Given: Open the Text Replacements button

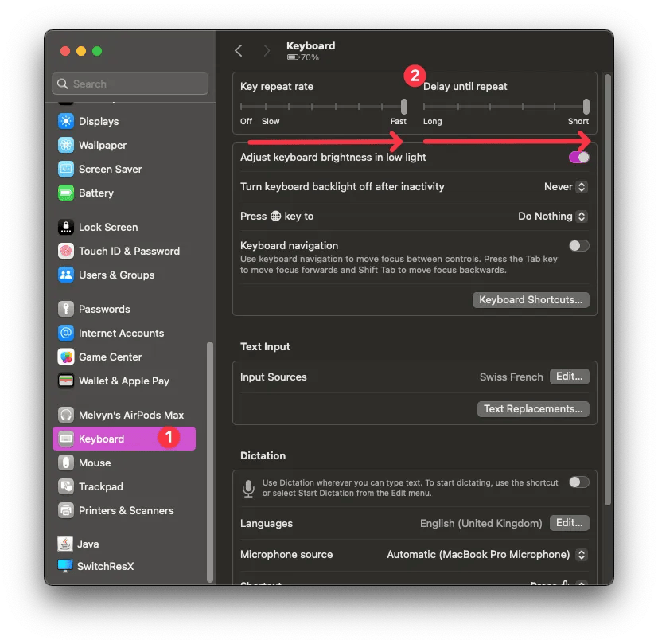Looking at the screenshot, I should click(x=533, y=408).
